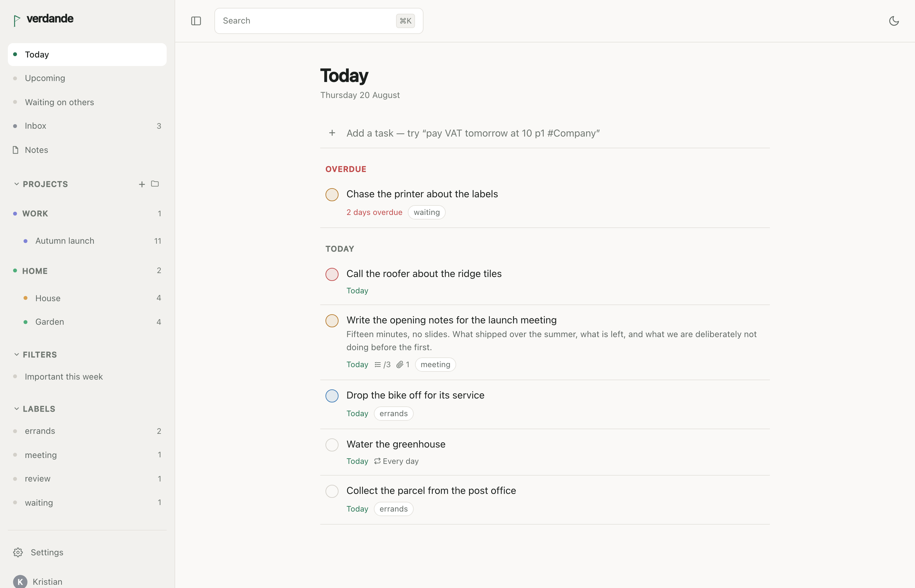
Task: Click the Thursday 20 August date
Action: click(360, 95)
